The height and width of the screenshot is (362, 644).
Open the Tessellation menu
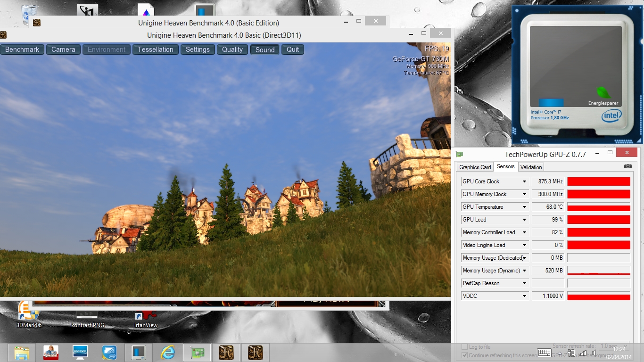156,49
